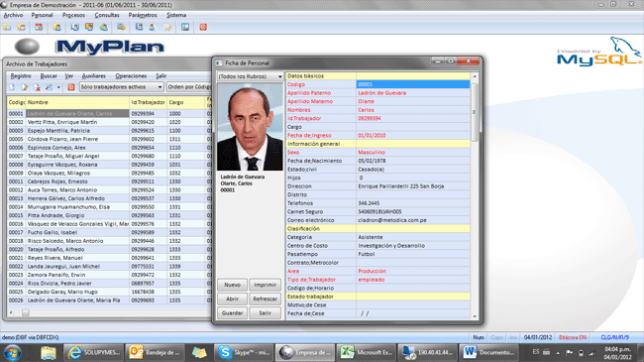Viewport: 644px width, 362px height.
Task: Click the Codigo field value 00001
Action: (x=413, y=84)
